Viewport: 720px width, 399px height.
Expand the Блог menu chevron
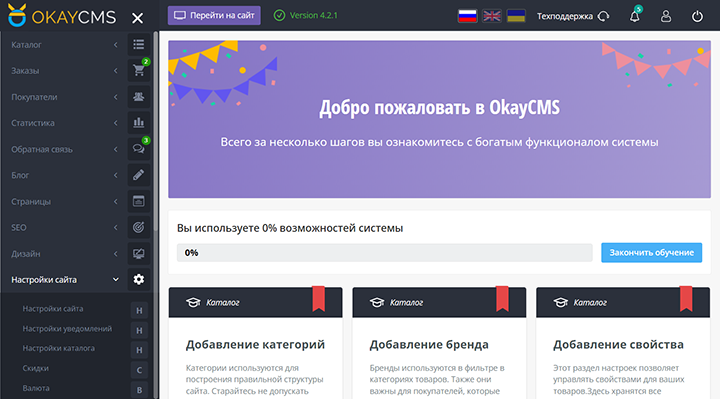tap(116, 175)
